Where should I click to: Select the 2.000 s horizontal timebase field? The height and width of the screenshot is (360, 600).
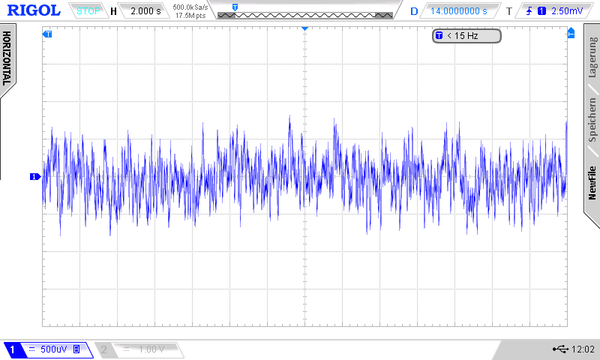(x=145, y=11)
